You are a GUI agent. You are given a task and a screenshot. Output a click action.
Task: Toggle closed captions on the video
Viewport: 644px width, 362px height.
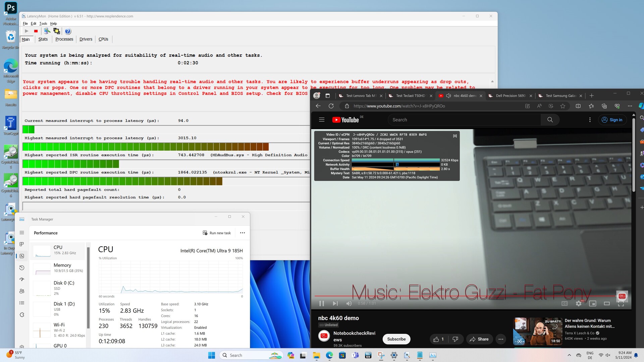point(565,303)
